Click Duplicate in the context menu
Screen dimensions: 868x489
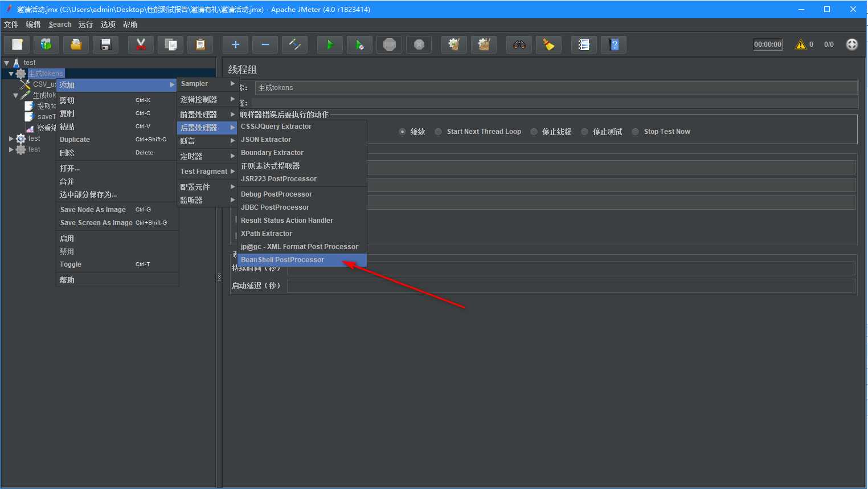(x=117, y=140)
